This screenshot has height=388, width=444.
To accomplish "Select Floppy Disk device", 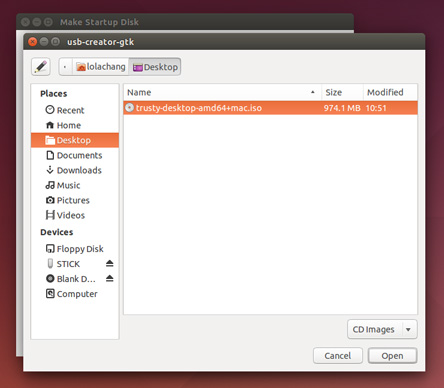I will tap(75, 249).
